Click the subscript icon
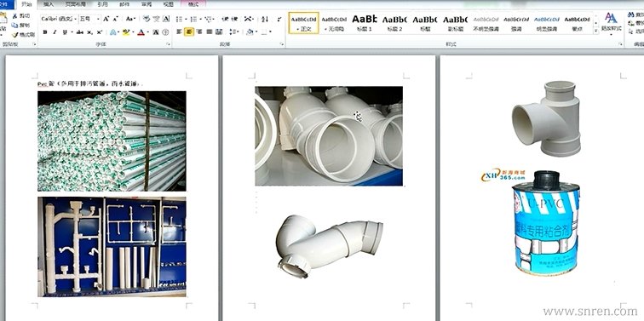 coord(89,32)
